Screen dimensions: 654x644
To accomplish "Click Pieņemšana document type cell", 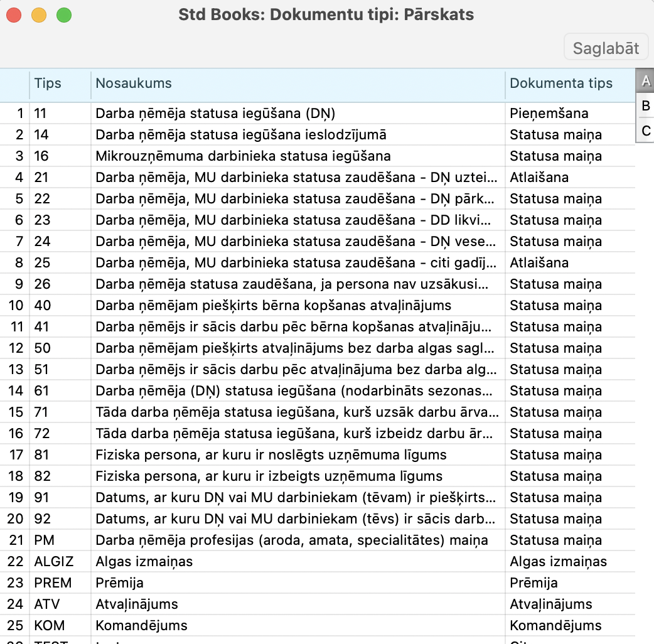I will [549, 114].
